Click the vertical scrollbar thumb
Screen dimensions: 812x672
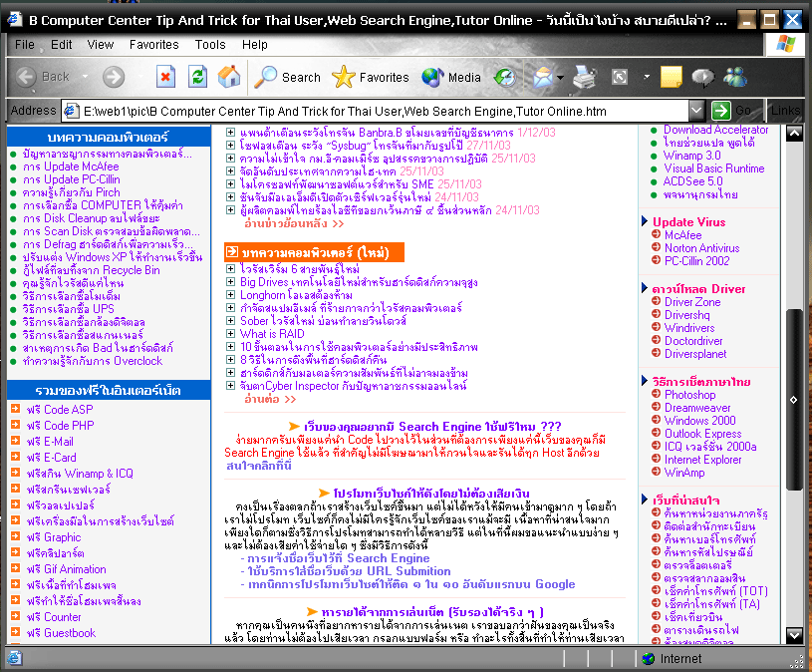click(x=793, y=399)
